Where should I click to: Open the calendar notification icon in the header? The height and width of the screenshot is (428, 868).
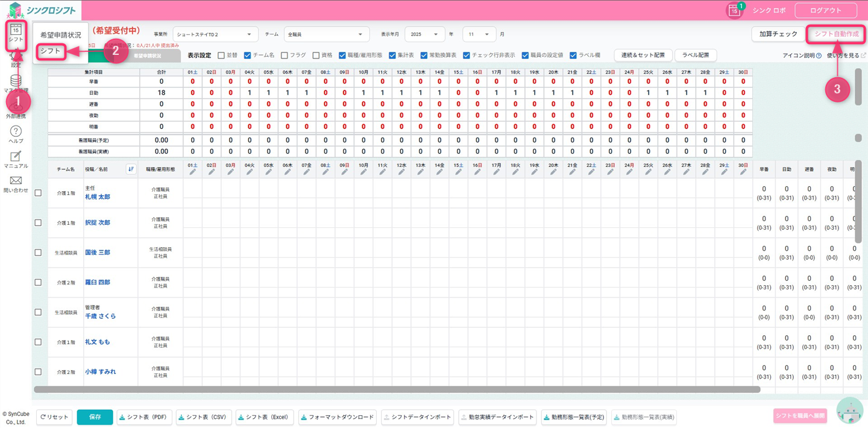734,10
